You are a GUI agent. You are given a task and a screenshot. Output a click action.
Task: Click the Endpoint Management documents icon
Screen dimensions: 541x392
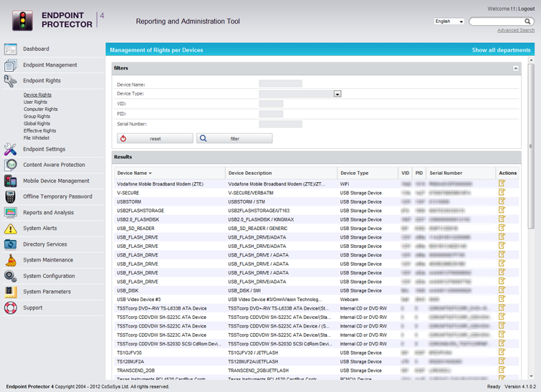coord(10,65)
